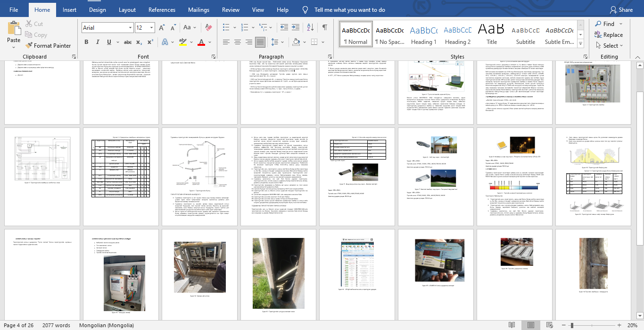Image resolution: width=644 pixels, height=330 pixels.
Task: Click the Format Painter tool
Action: point(48,46)
